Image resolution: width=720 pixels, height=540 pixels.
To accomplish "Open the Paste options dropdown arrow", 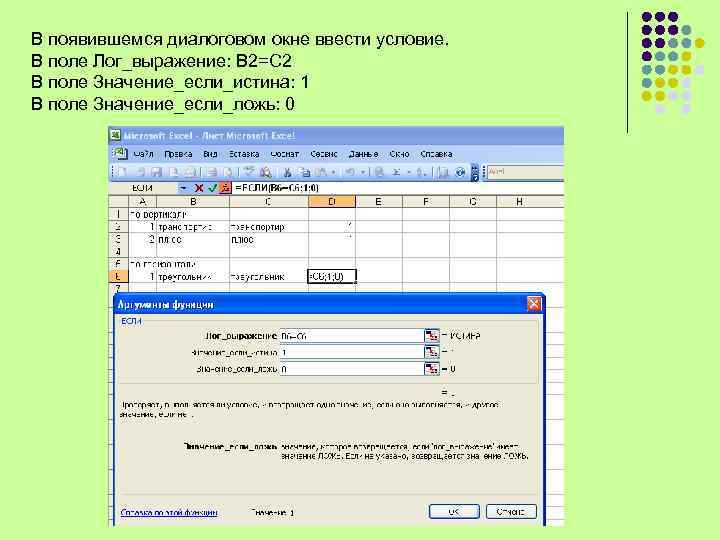I will tap(333, 172).
